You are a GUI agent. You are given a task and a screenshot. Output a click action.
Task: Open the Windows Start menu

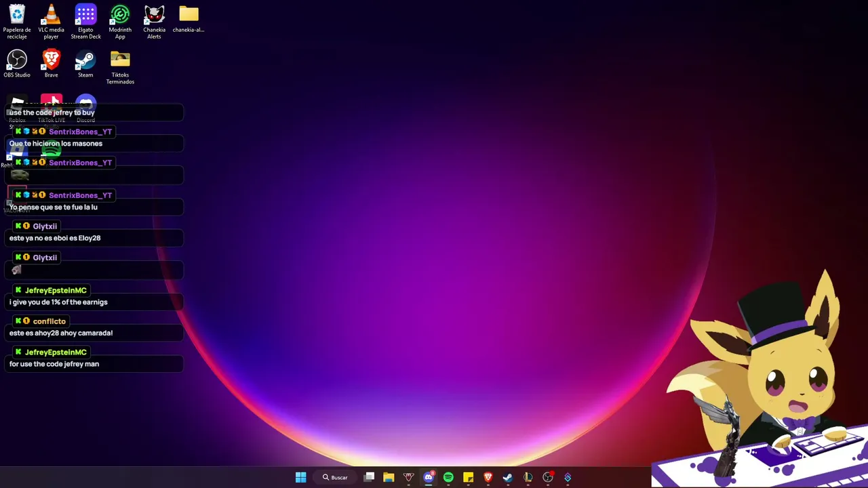tap(300, 477)
